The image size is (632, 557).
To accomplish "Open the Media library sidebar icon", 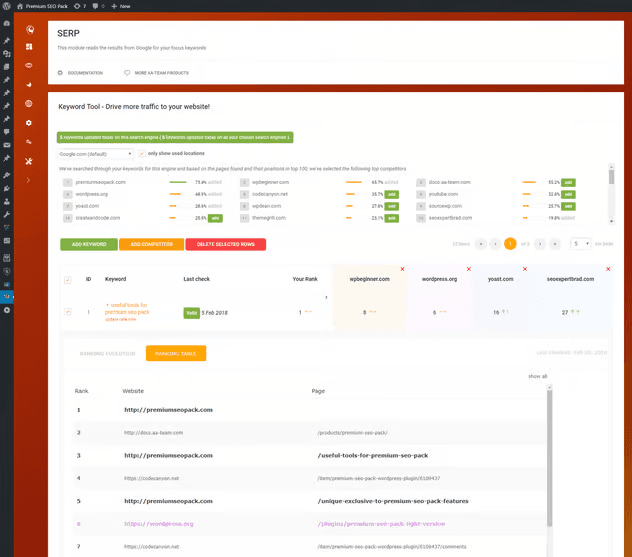I will [x=7, y=54].
